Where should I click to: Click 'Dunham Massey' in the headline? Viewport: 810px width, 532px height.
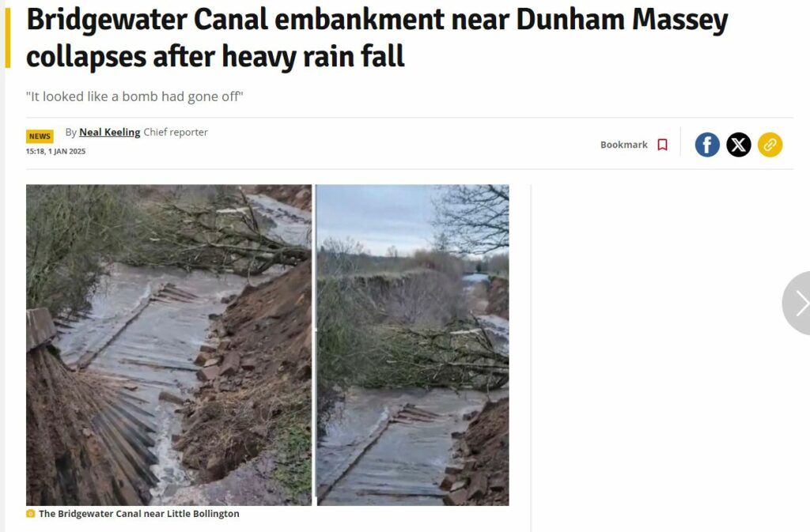tap(622, 20)
